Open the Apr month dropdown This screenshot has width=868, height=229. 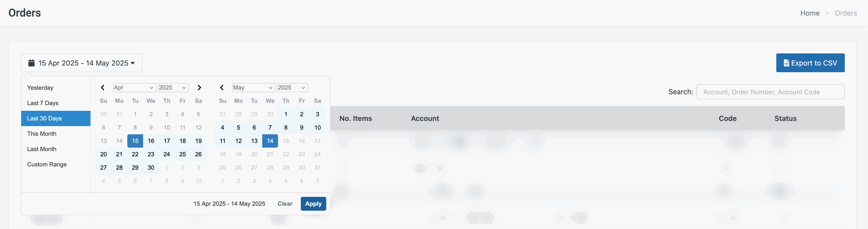134,88
